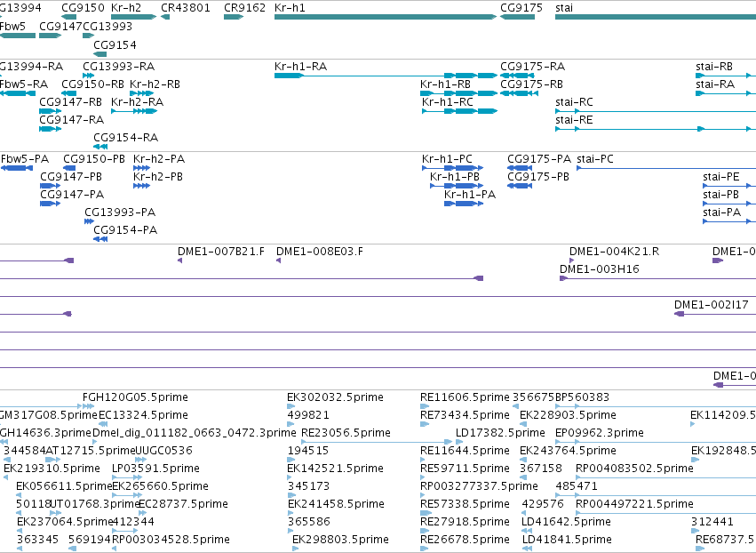Select EST label FGH120G05.5prime
Screen dimensions: 756x553
click(x=136, y=397)
